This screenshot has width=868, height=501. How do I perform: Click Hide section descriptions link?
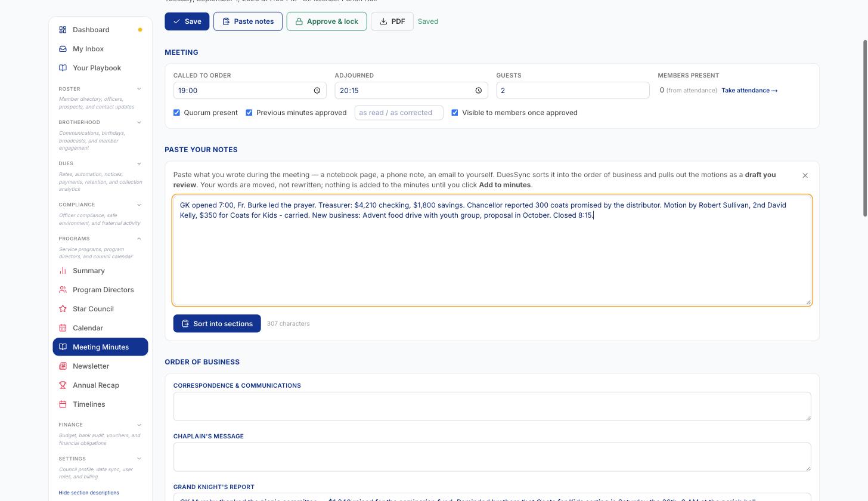[x=89, y=493]
